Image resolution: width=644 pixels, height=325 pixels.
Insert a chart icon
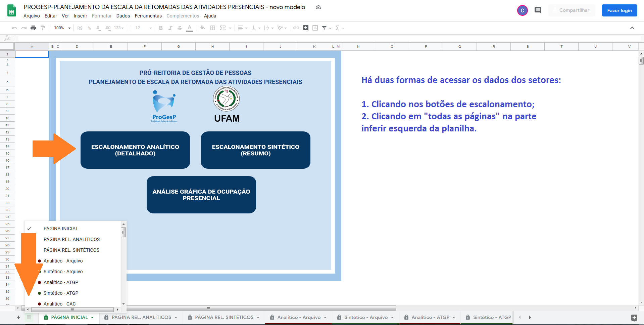(x=315, y=28)
